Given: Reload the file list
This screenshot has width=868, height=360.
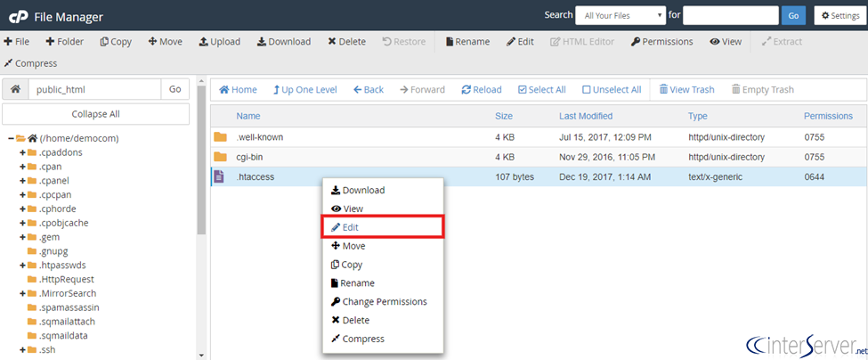Looking at the screenshot, I should click(482, 90).
